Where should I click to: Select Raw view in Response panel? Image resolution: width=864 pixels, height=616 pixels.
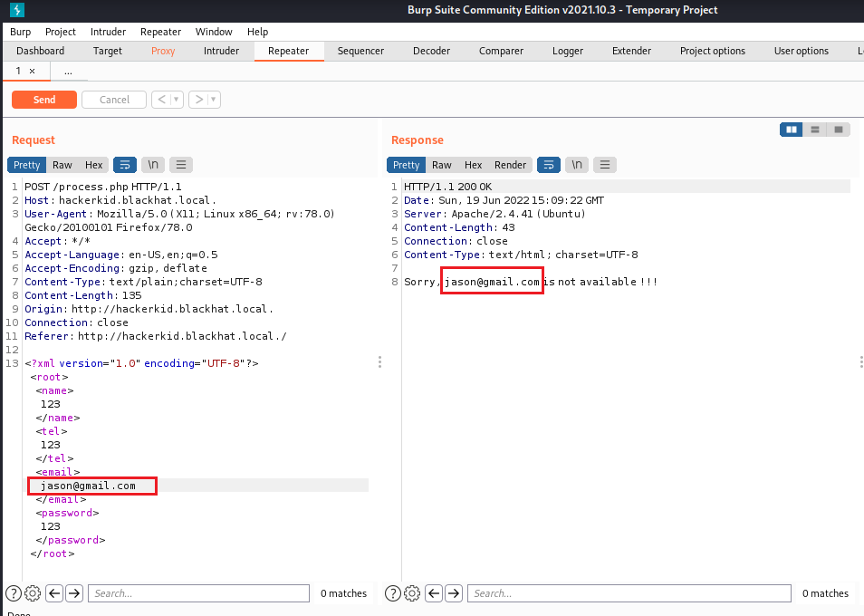point(442,165)
